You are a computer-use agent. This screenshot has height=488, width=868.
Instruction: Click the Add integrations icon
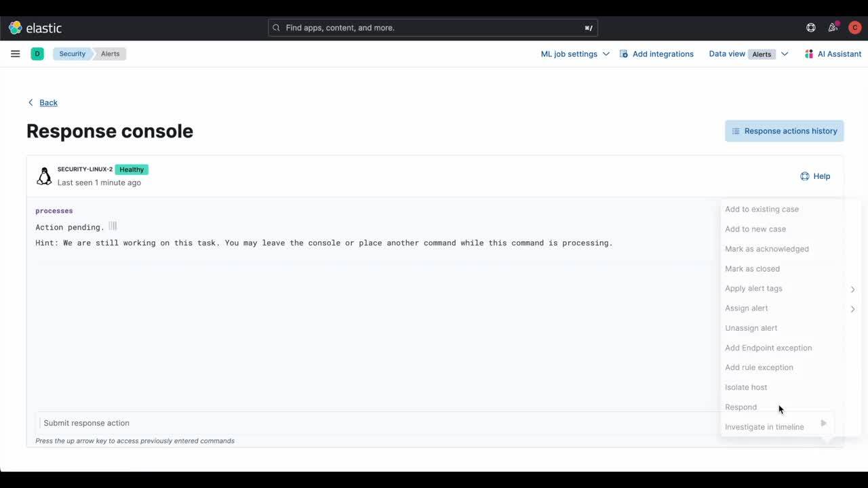pos(624,54)
